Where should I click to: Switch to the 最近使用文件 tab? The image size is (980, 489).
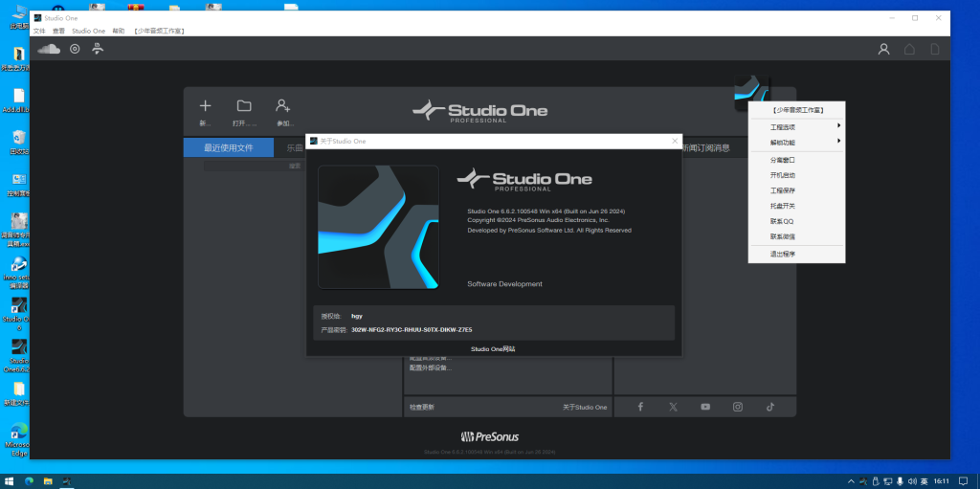[229, 148]
